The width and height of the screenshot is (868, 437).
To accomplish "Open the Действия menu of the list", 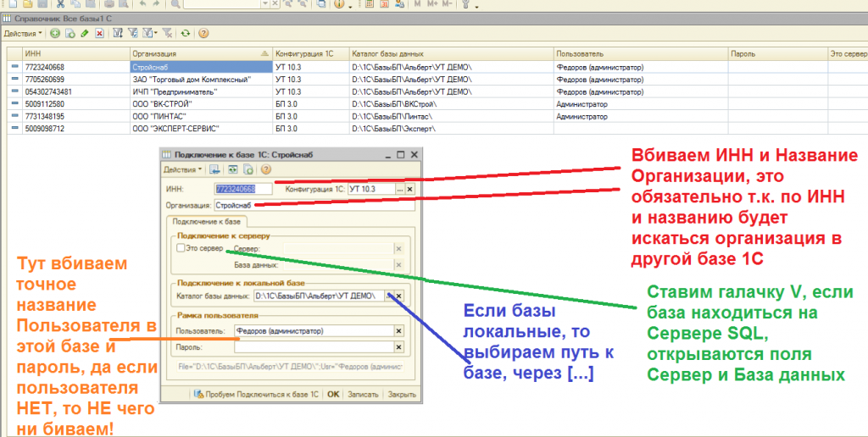I will (23, 34).
